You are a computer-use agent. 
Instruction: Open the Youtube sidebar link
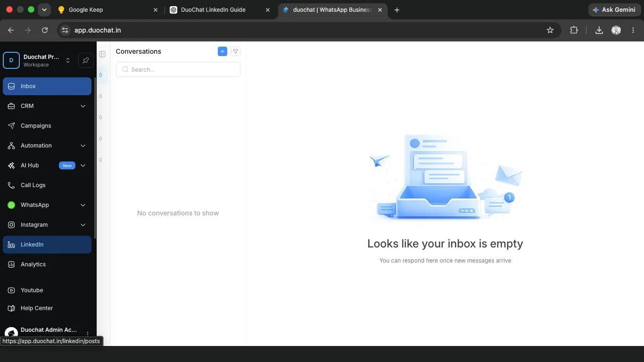[x=47, y=290]
